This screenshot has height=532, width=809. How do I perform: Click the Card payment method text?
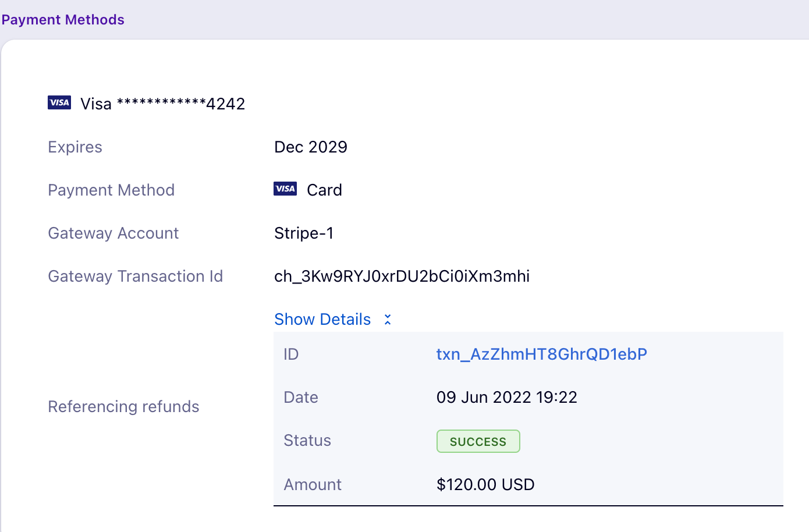[x=324, y=190]
